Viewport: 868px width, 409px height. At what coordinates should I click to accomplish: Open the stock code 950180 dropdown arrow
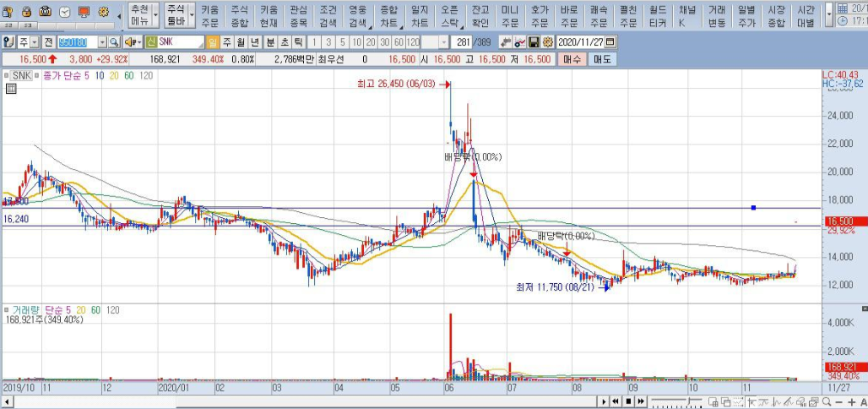click(102, 42)
